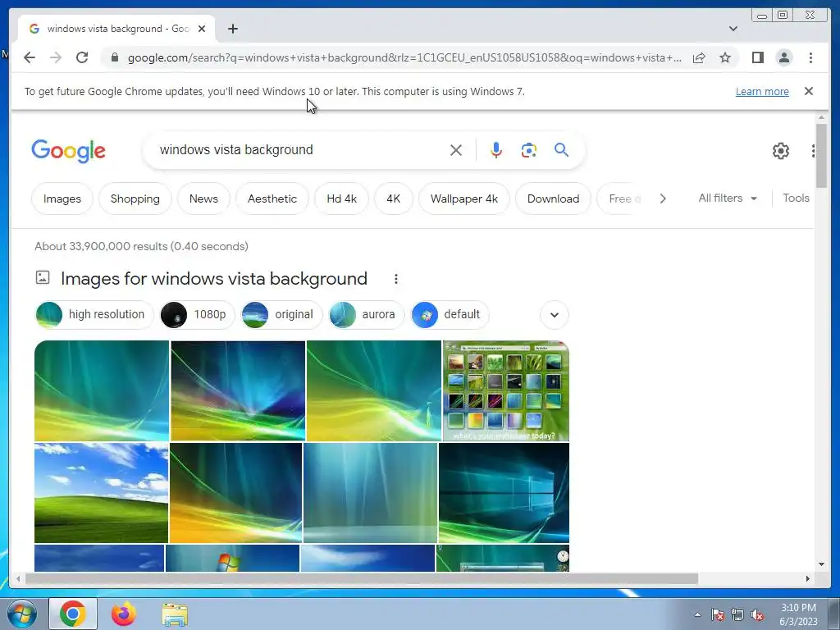This screenshot has width=840, height=630.
Task: Click inside the Google search input field
Action: 300,150
